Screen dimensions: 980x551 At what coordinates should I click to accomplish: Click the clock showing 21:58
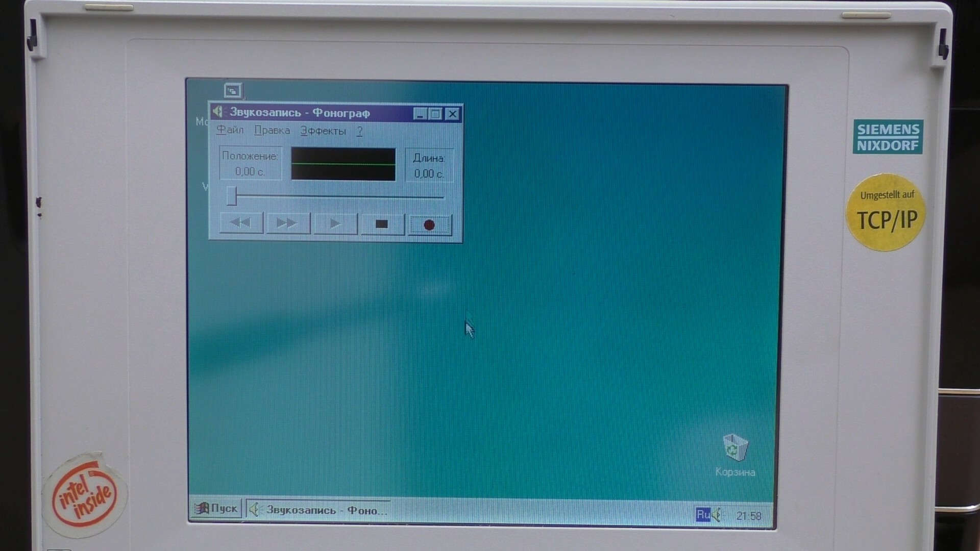(x=748, y=516)
